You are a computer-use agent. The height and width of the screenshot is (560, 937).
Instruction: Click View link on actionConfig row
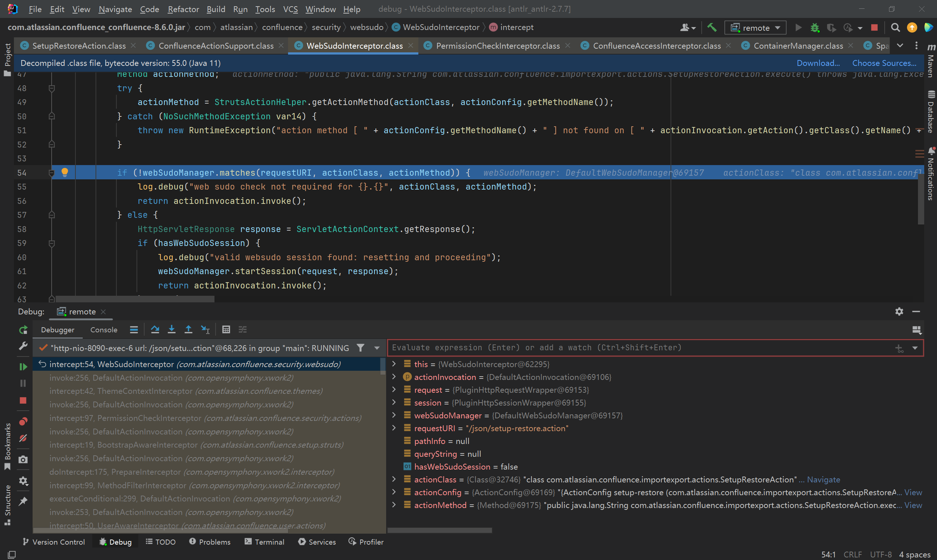coord(913,492)
